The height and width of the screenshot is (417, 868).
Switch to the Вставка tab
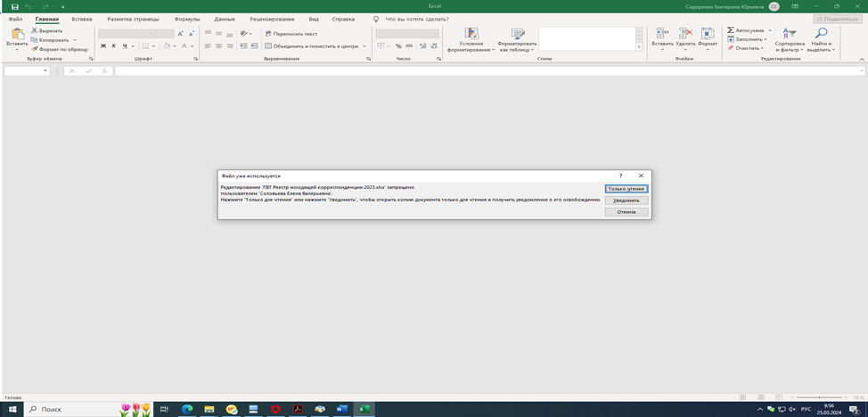tap(82, 19)
